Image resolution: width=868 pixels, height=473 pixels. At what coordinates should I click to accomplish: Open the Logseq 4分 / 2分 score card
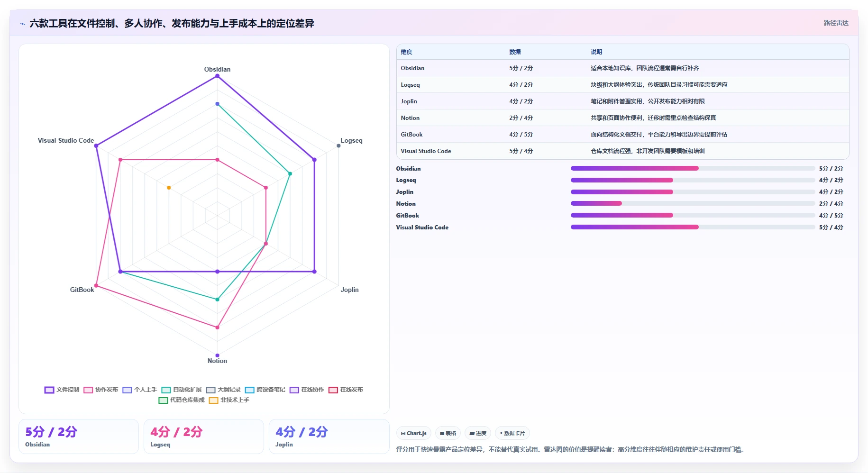[x=204, y=437]
